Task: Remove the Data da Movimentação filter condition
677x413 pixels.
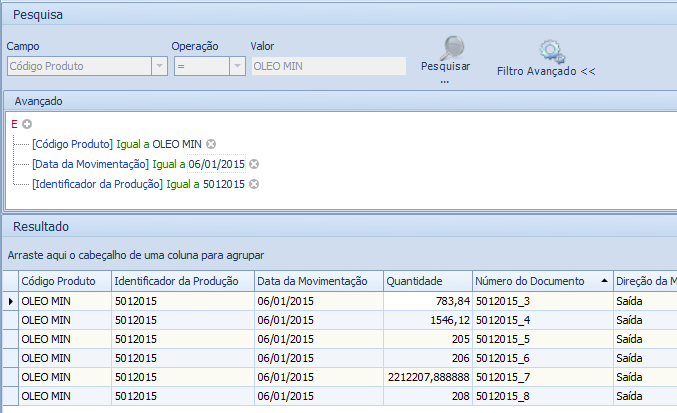Action: pos(254,164)
